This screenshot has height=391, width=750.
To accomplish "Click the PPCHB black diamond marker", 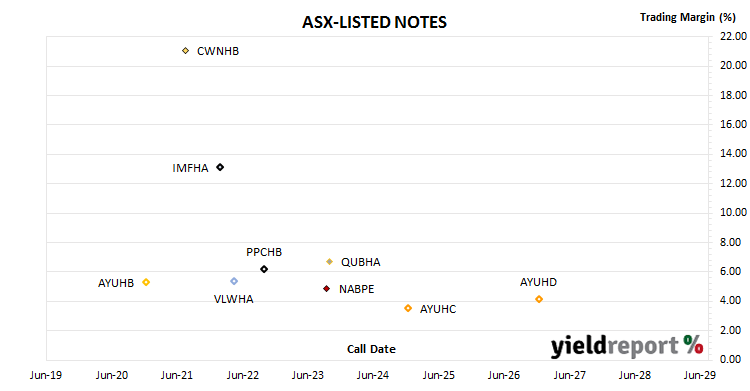I will pyautogui.click(x=264, y=269).
